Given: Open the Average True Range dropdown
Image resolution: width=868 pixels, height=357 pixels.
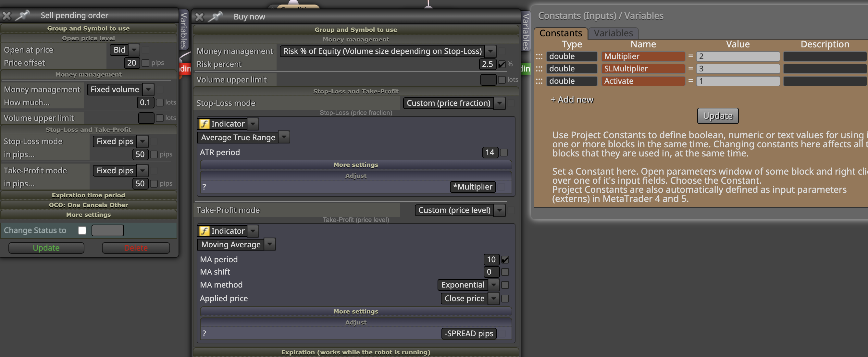Looking at the screenshot, I should pyautogui.click(x=284, y=137).
